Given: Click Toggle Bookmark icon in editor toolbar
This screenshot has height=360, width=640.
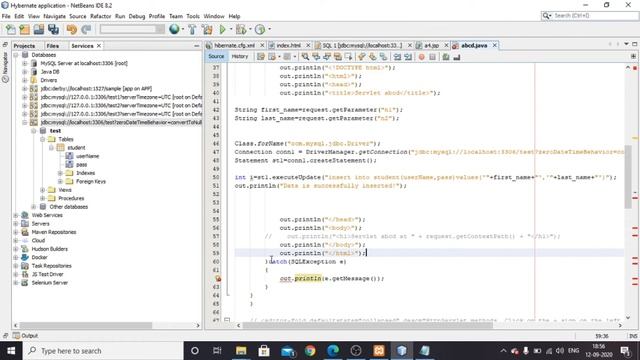Looking at the screenshot, I should pos(383,57).
